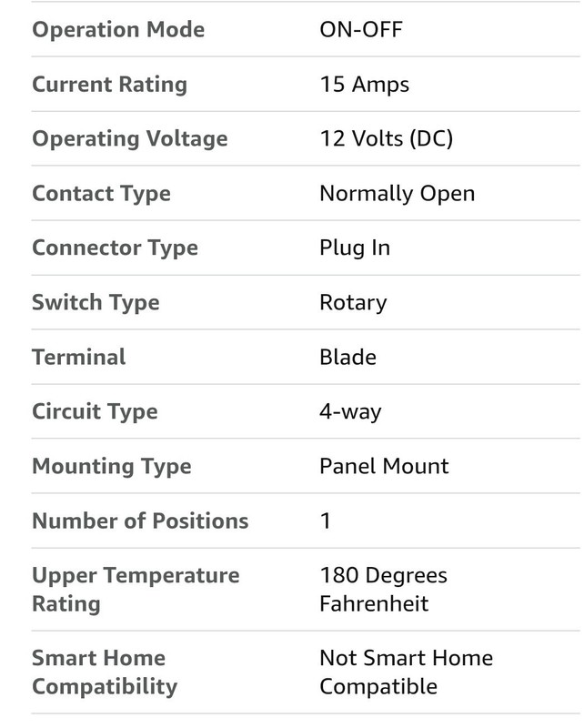
Task: Select the Panel Mount value
Action: [x=385, y=466]
